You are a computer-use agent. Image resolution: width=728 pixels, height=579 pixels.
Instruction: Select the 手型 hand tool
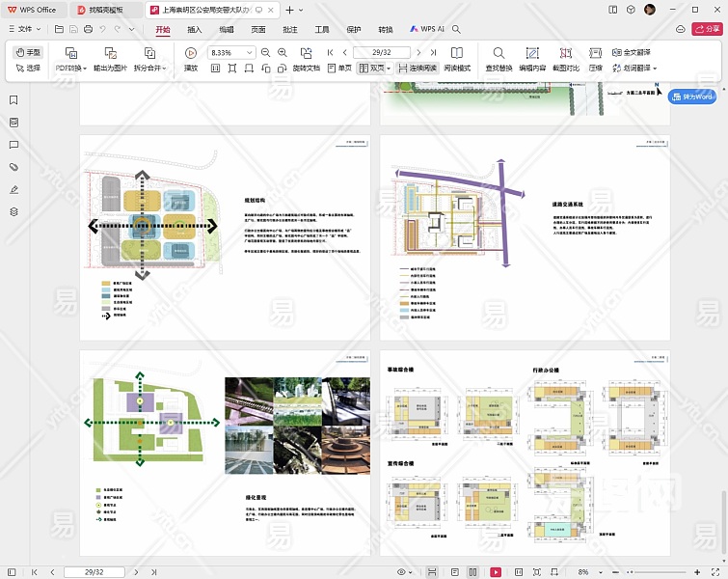(x=28, y=52)
